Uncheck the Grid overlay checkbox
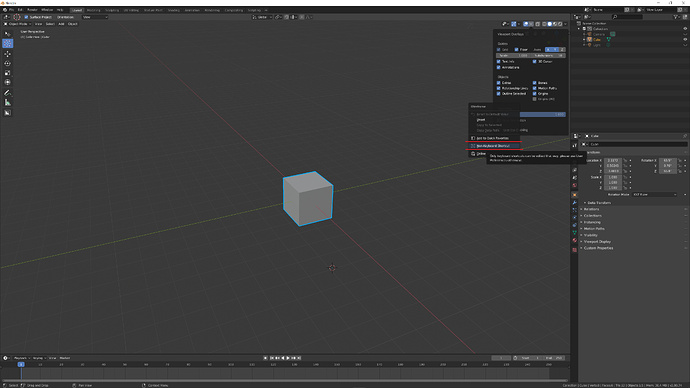690x388 pixels. coord(499,50)
